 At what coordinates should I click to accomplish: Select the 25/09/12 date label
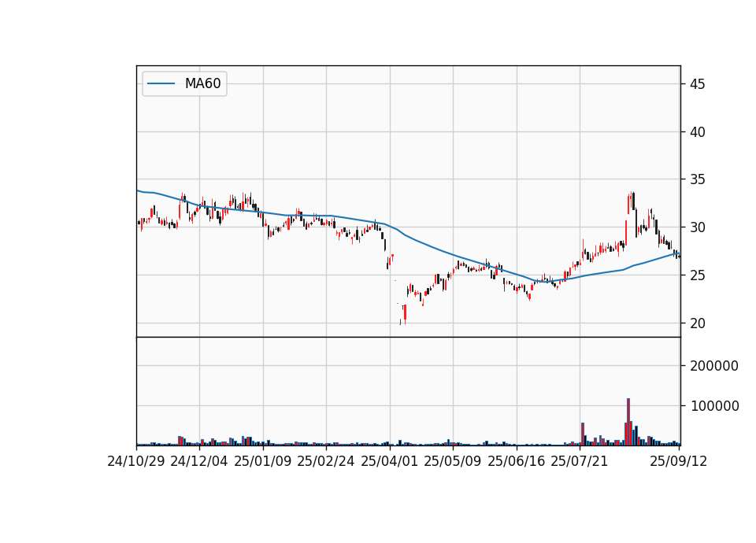point(679,461)
